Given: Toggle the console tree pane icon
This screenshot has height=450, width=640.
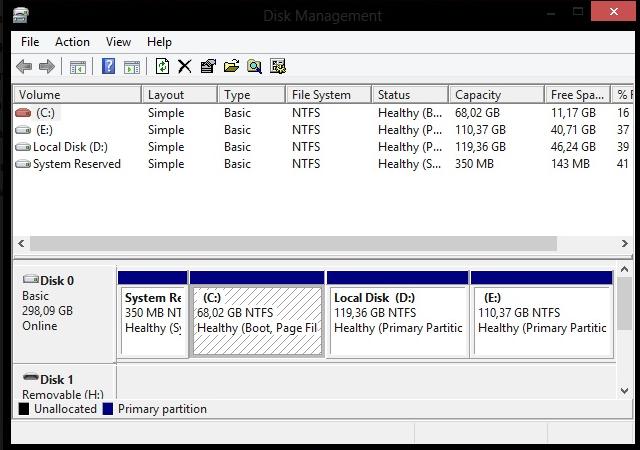Looking at the screenshot, I should click(78, 67).
